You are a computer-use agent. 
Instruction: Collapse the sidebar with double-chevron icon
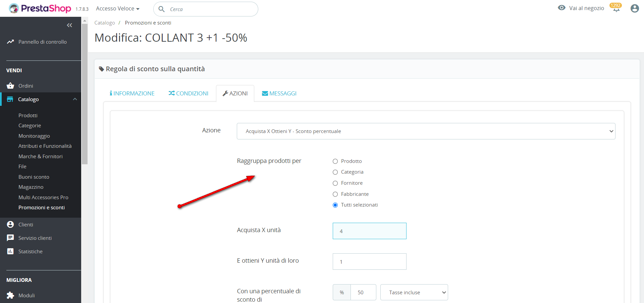[69, 25]
